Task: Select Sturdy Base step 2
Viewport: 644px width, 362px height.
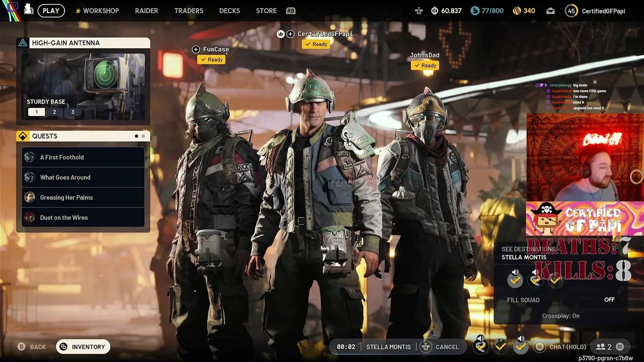Action: coord(54,112)
